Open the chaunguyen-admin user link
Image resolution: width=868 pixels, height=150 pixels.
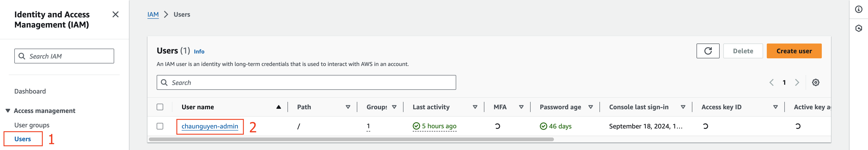tap(210, 126)
